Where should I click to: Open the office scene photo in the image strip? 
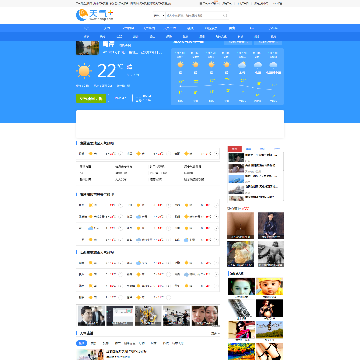coord(176,316)
